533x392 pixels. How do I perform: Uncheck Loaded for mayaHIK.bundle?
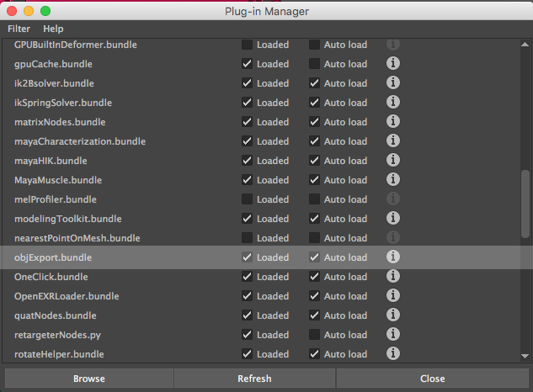247,161
